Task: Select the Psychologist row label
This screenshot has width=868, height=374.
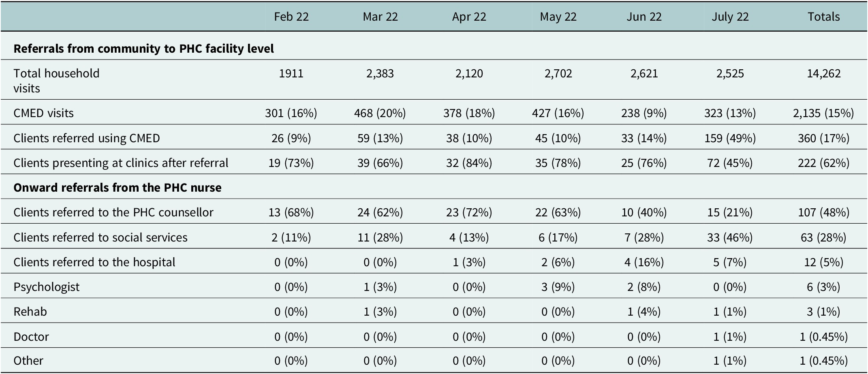Action: click(47, 287)
